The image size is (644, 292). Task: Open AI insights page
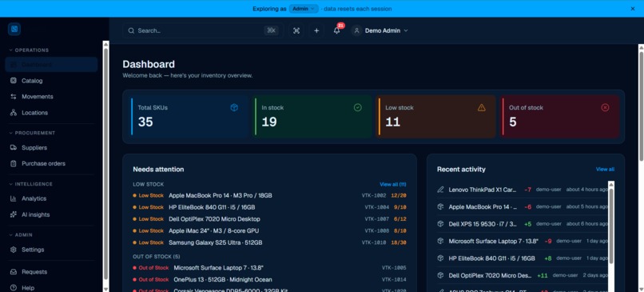click(51, 214)
